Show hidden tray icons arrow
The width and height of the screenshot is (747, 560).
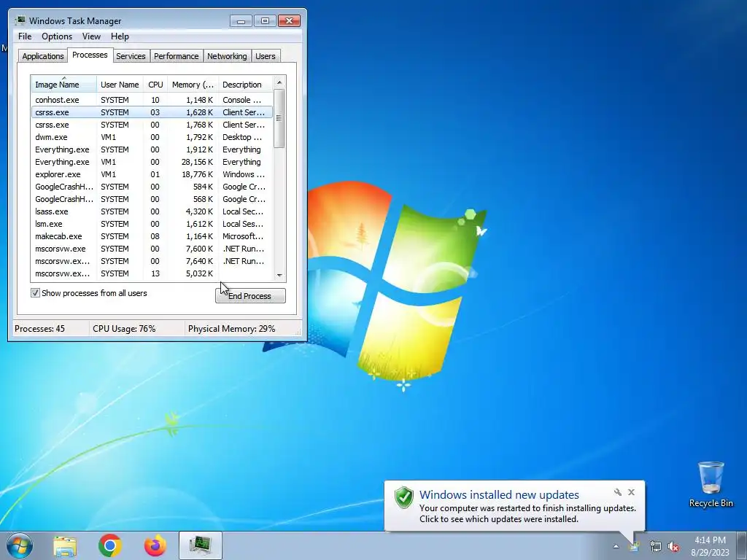[616, 546]
